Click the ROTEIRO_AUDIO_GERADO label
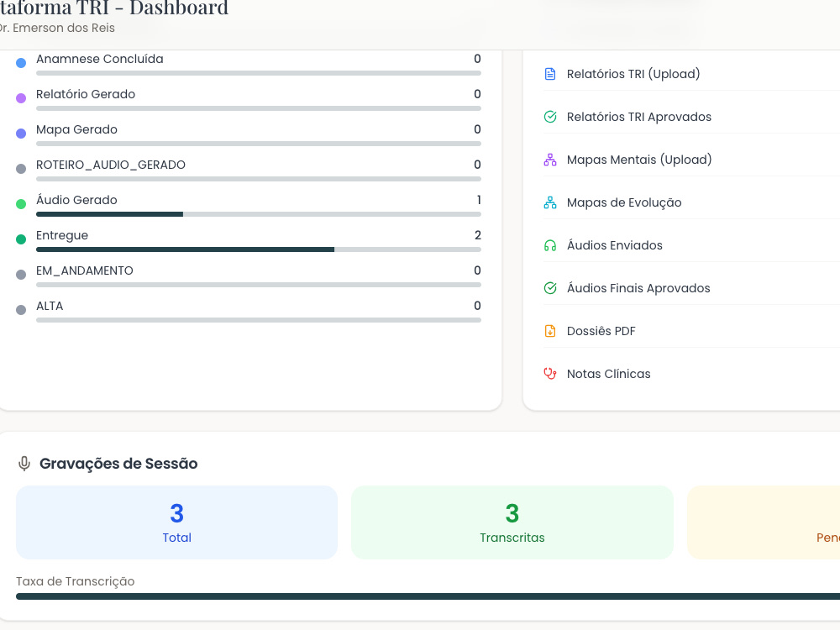Screen dimensions: 840x630 110,165
